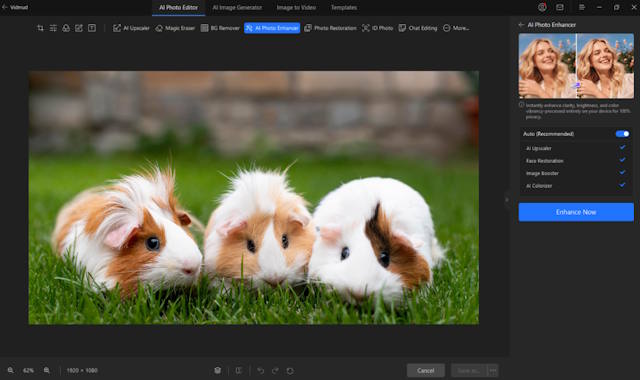Toggle the Auto (Recommended) switch
This screenshot has height=380, width=640.
tap(622, 133)
